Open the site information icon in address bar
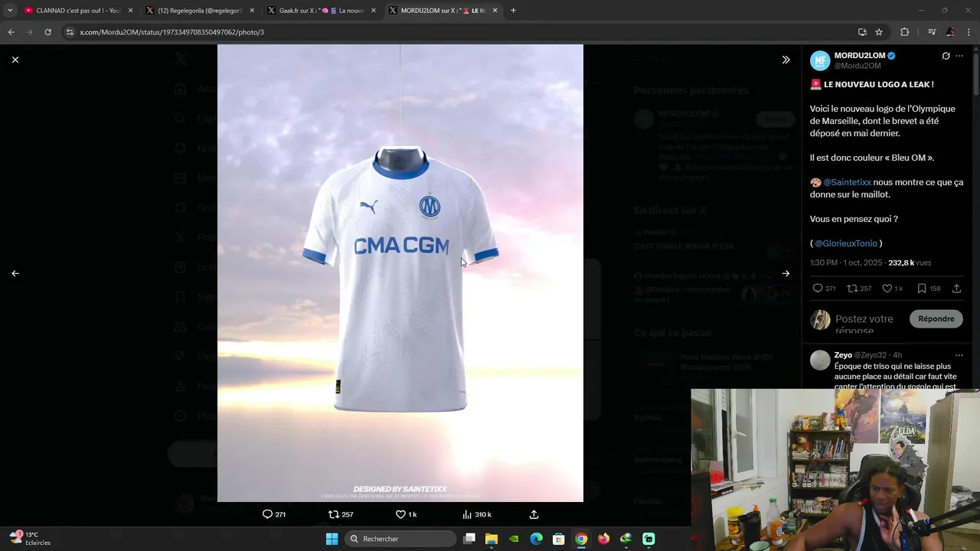Viewport: 980px width, 551px height. click(x=70, y=32)
